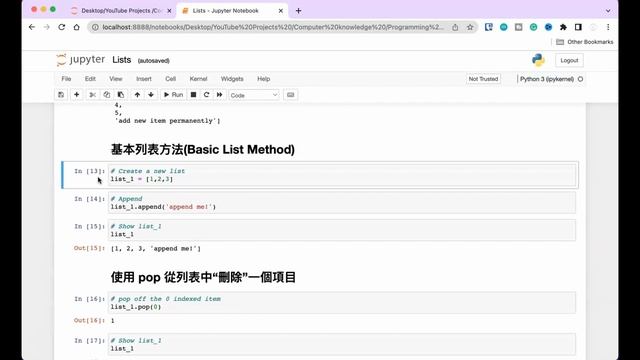
Task: Copy selected cells icon
Action: click(x=107, y=95)
